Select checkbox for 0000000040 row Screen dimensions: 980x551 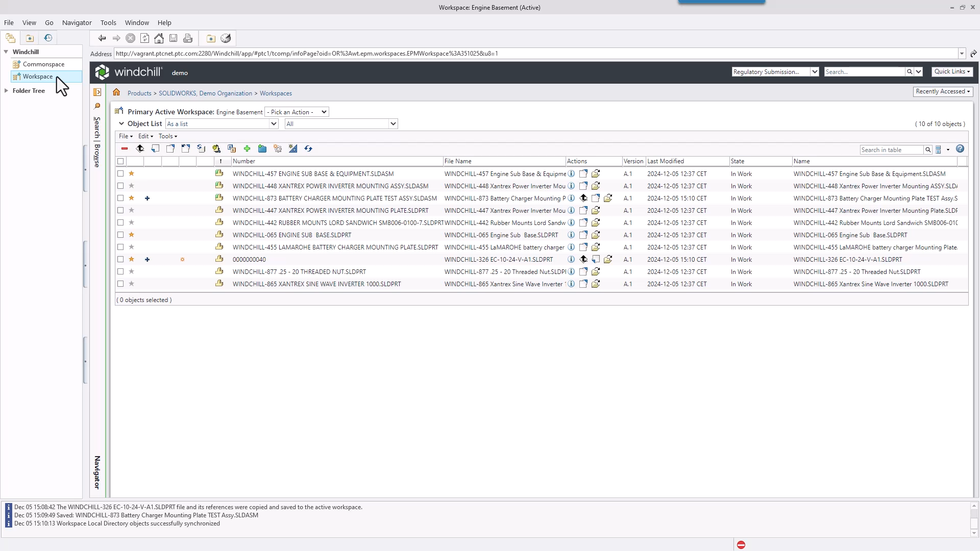tap(121, 260)
